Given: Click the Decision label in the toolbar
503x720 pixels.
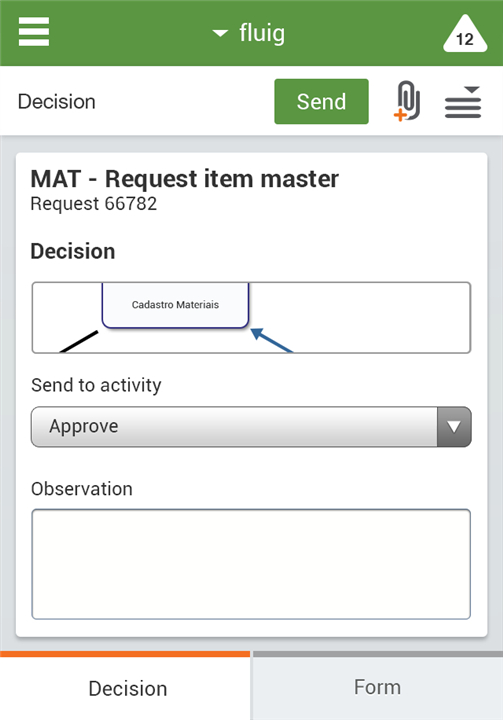Looking at the screenshot, I should (x=57, y=101).
